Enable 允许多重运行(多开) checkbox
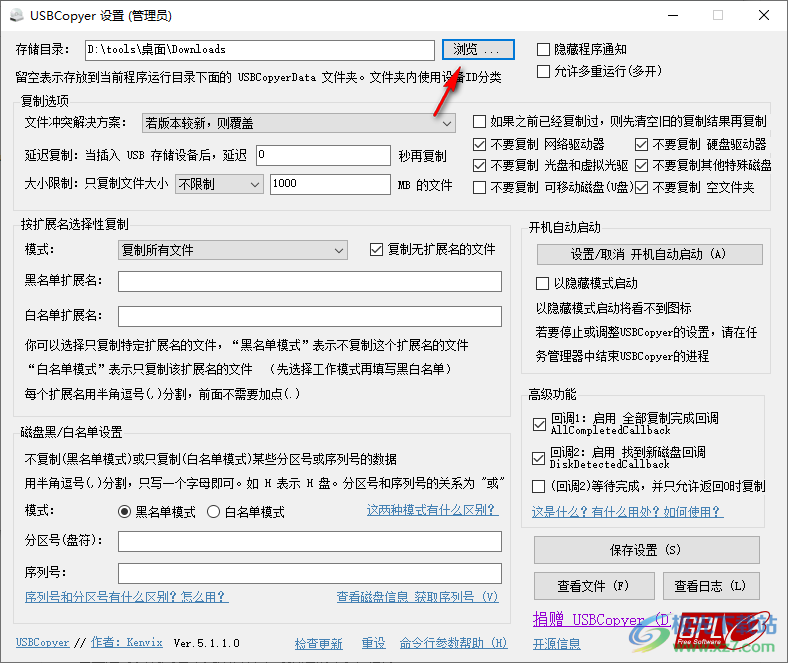Screen dimensions: 788x663 point(543,71)
